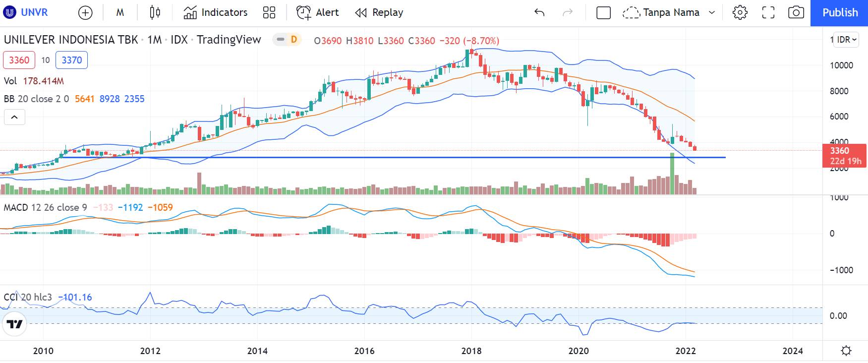Viewport: 868px width, 363px height.
Task: Click the current price label 3360 on axis
Action: coord(844,156)
